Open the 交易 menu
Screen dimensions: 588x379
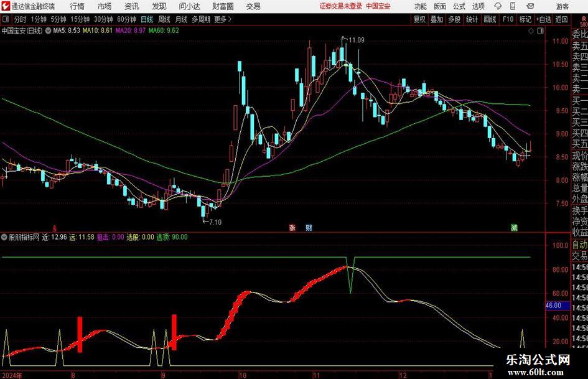tap(253, 6)
